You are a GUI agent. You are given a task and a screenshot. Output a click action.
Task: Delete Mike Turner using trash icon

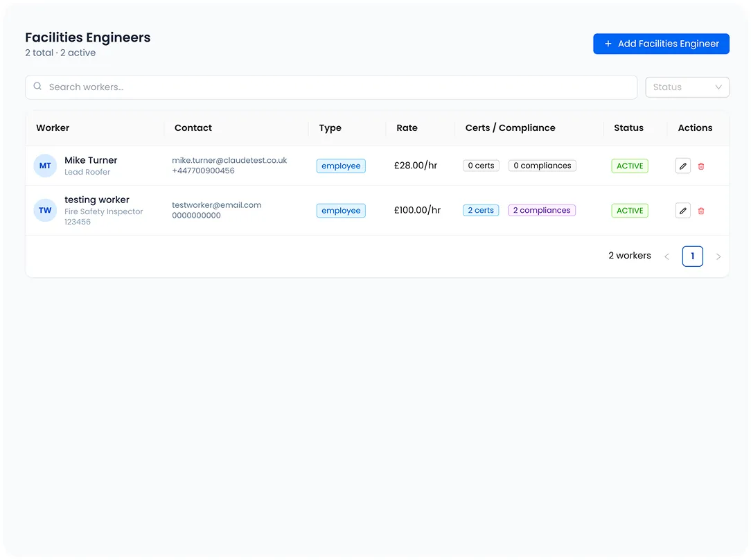[700, 166]
